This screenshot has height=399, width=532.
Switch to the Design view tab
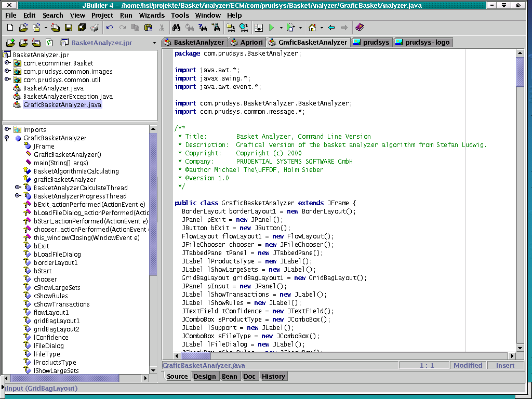coord(205,376)
